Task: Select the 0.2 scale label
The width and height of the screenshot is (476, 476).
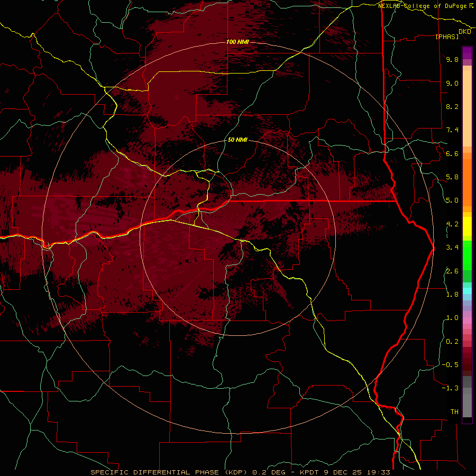Action: pos(452,342)
